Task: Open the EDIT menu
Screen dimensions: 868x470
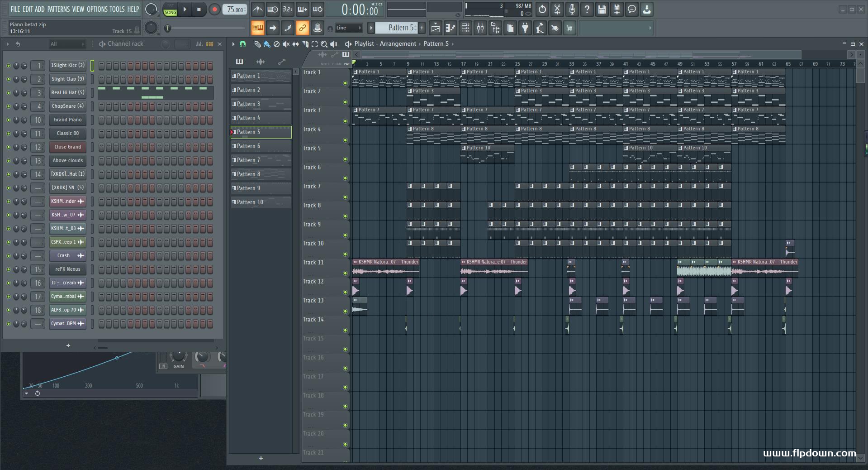Action: [x=28, y=9]
